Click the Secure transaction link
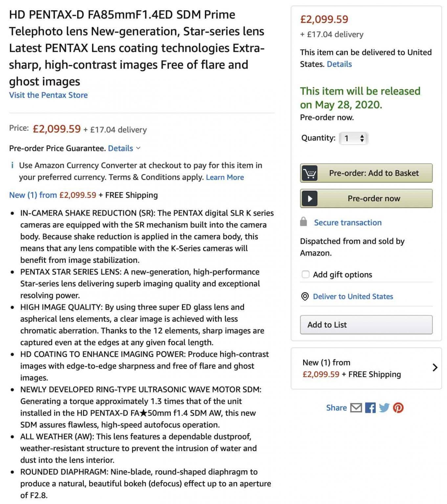Image resolution: width=447 pixels, height=504 pixels. point(347,222)
